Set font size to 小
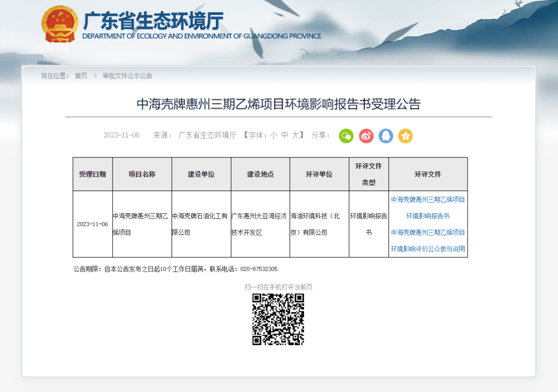558x392 pixels. [274, 135]
